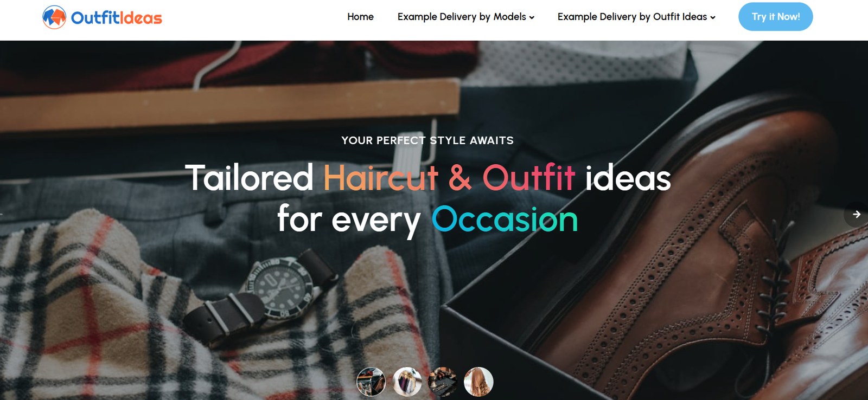Click the pink 'Outfit' headline word

tap(528, 178)
